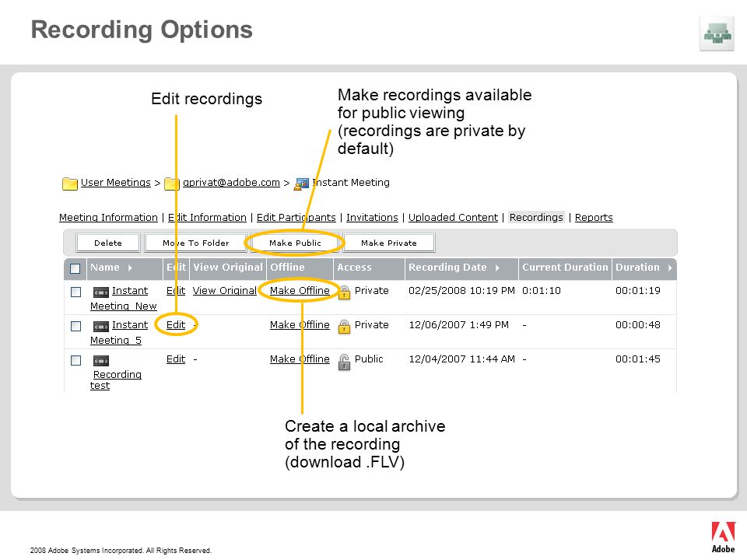Click the Delete button
This screenshot has width=747, height=560.
108,243
